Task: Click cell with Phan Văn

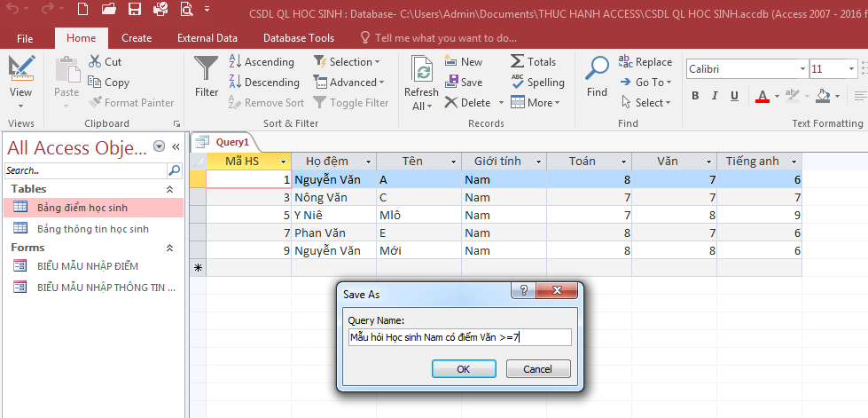Action: (333, 233)
